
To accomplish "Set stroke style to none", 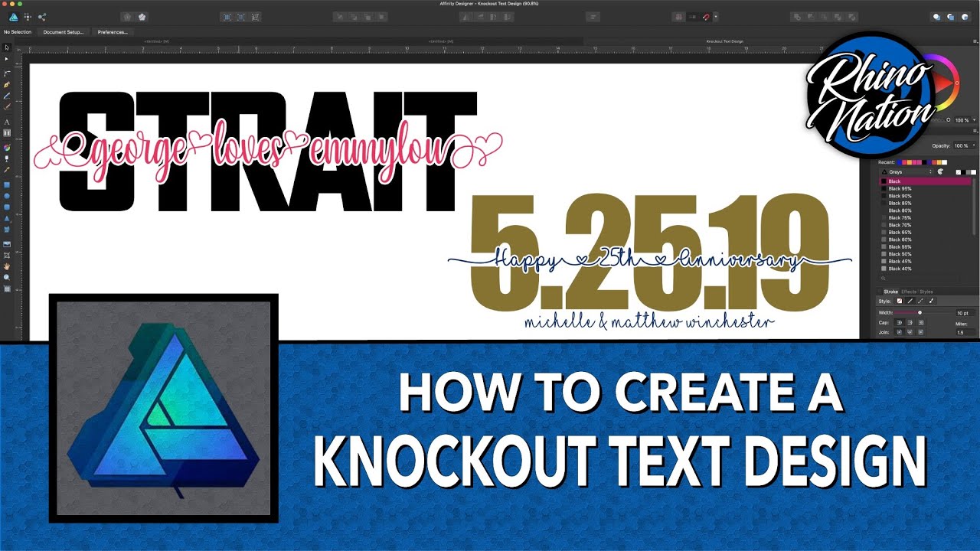I will point(900,301).
